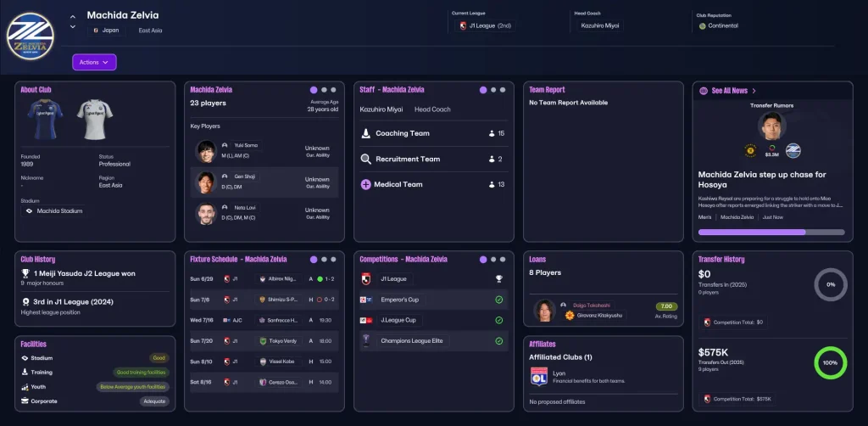The width and height of the screenshot is (868, 426).
Task: Click the Hosoya transfer rumor headline
Action: point(762,180)
